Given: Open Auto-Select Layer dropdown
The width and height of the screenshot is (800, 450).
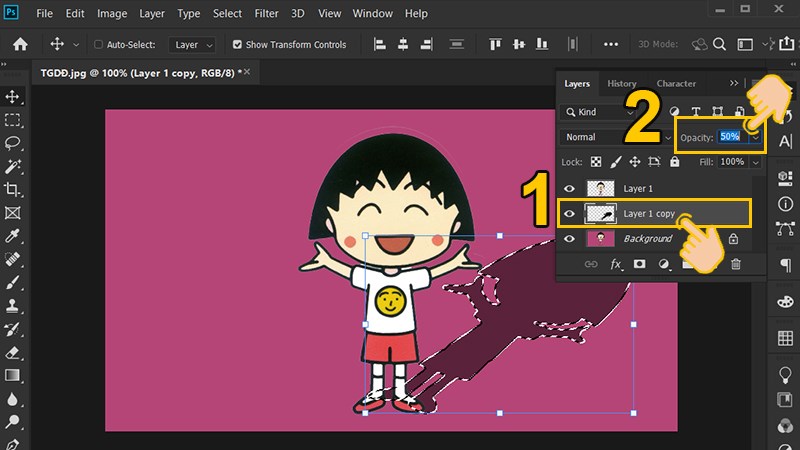Looking at the screenshot, I should 192,45.
